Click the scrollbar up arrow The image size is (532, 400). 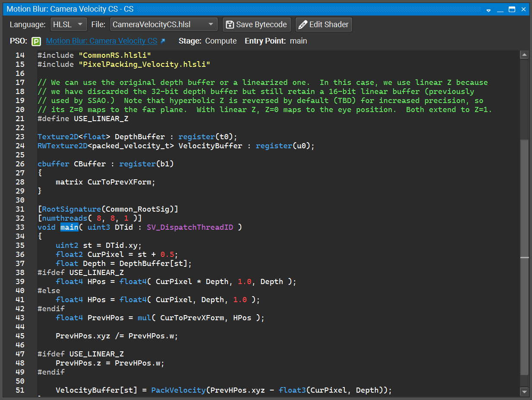click(524, 54)
